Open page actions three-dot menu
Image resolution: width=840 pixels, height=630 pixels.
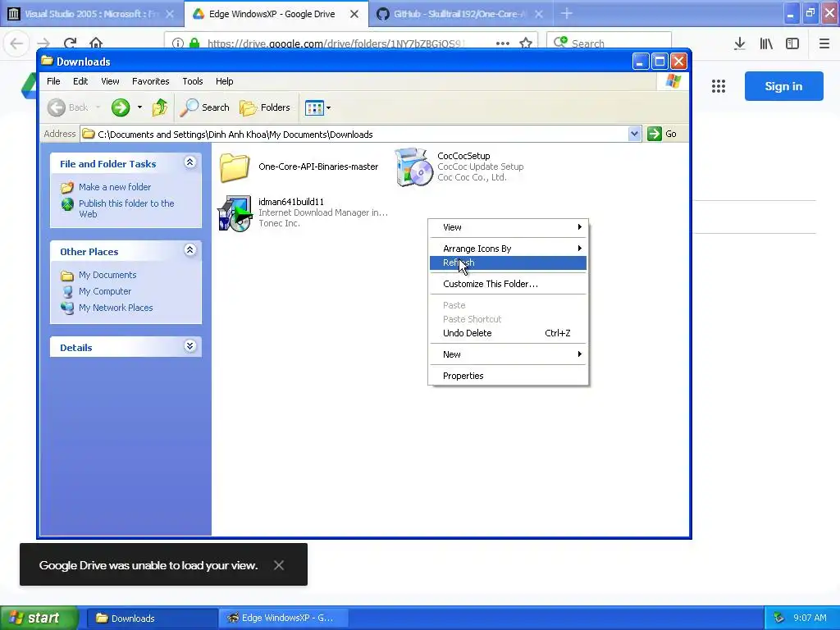click(x=503, y=43)
